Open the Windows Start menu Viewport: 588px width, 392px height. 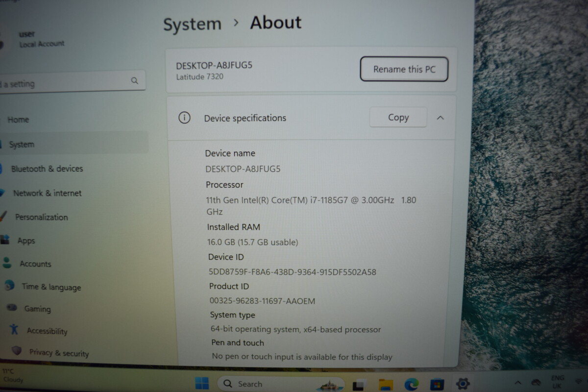[201, 383]
